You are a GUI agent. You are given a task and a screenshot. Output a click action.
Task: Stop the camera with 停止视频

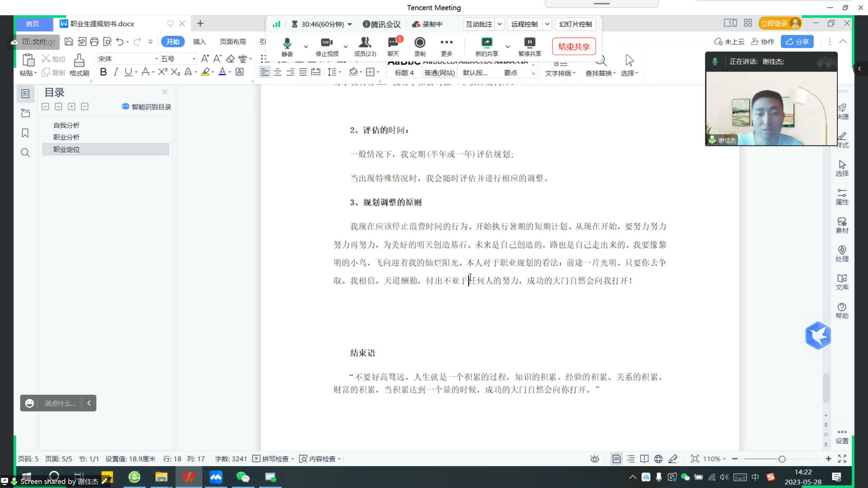(x=327, y=43)
